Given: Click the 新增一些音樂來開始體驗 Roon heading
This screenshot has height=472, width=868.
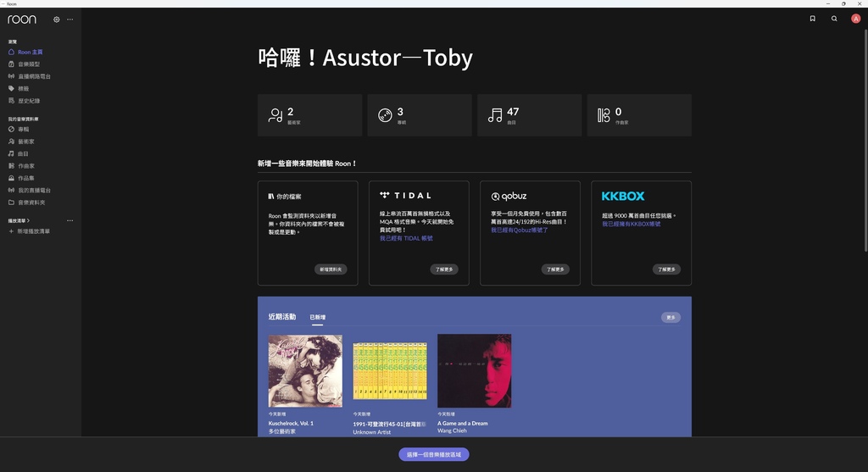Looking at the screenshot, I should 307,164.
